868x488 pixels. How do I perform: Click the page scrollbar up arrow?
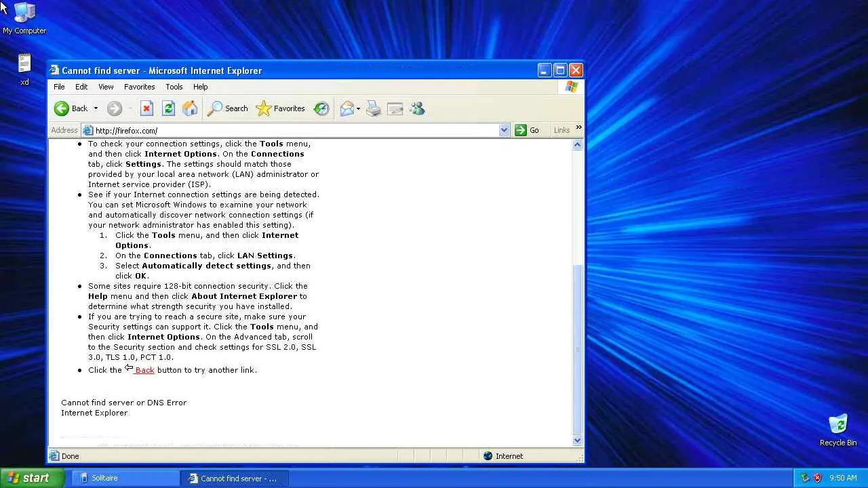(578, 144)
